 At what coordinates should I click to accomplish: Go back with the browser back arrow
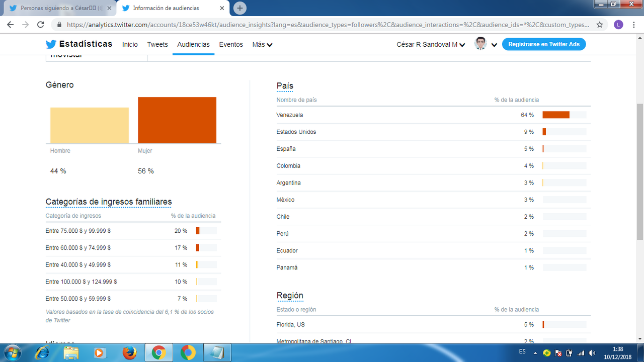[10, 25]
